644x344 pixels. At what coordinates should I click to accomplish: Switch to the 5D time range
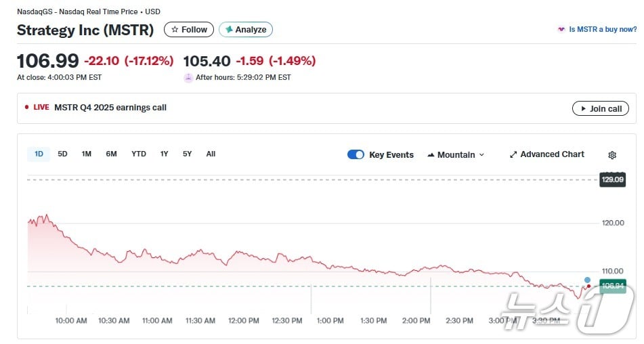click(x=62, y=154)
